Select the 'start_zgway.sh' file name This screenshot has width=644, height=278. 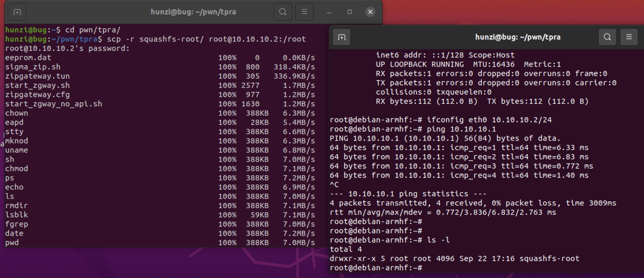tap(37, 85)
